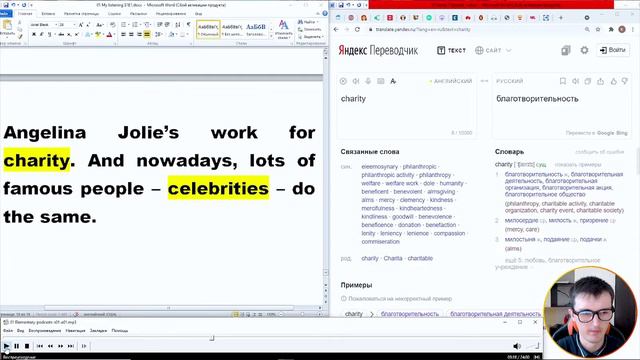Open font size dropdown in Word
This screenshot has width=640, height=360.
[73, 25]
